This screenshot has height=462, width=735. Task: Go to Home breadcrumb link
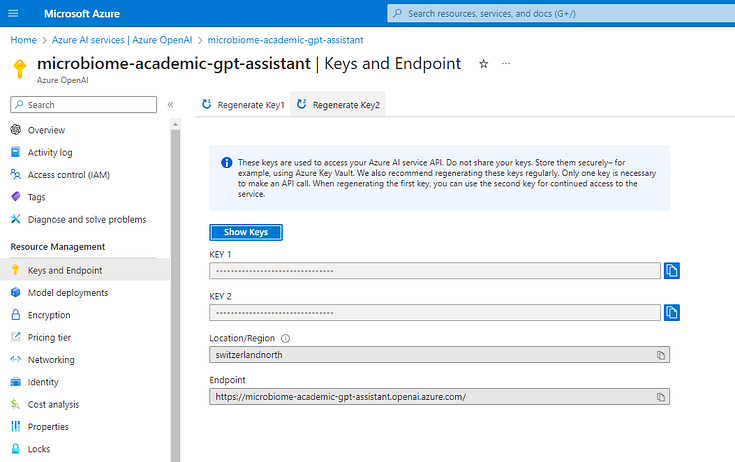point(23,40)
